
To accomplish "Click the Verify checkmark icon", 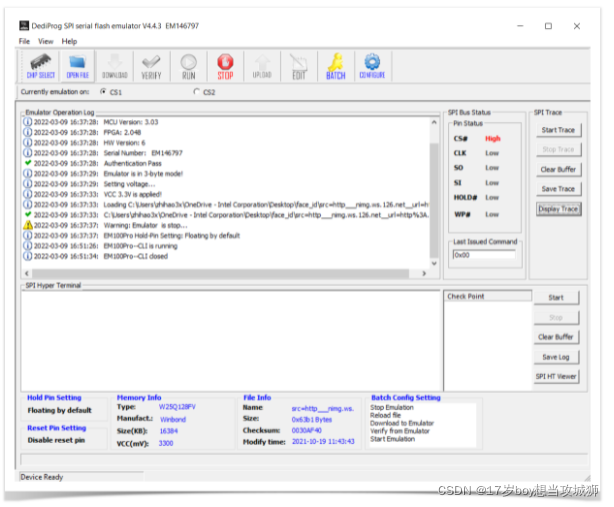I will pyautogui.click(x=151, y=66).
